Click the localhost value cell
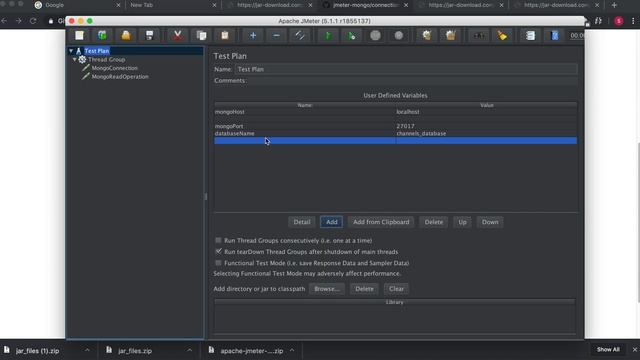This screenshot has width=640, height=360. tap(486, 112)
